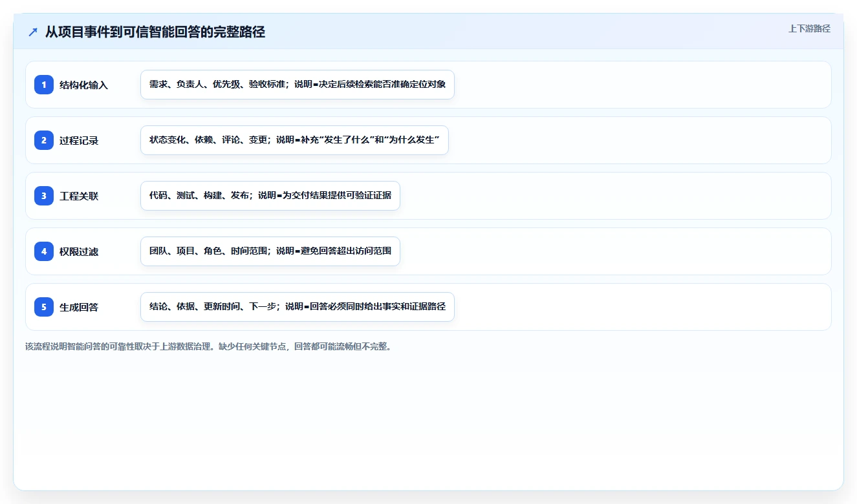Viewport: 857px width, 504px height.
Task: Click step badge number 2
Action: pos(44,140)
